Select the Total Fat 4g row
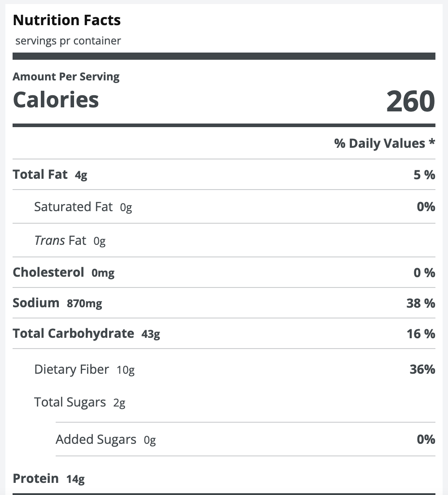Screen dimensions: 448x495 [x=224, y=175]
